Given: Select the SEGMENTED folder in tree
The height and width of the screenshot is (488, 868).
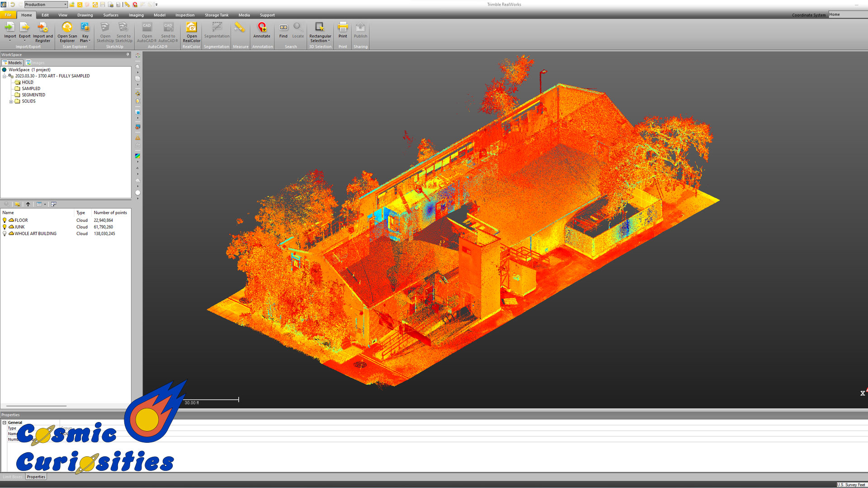Looking at the screenshot, I should 33,95.
